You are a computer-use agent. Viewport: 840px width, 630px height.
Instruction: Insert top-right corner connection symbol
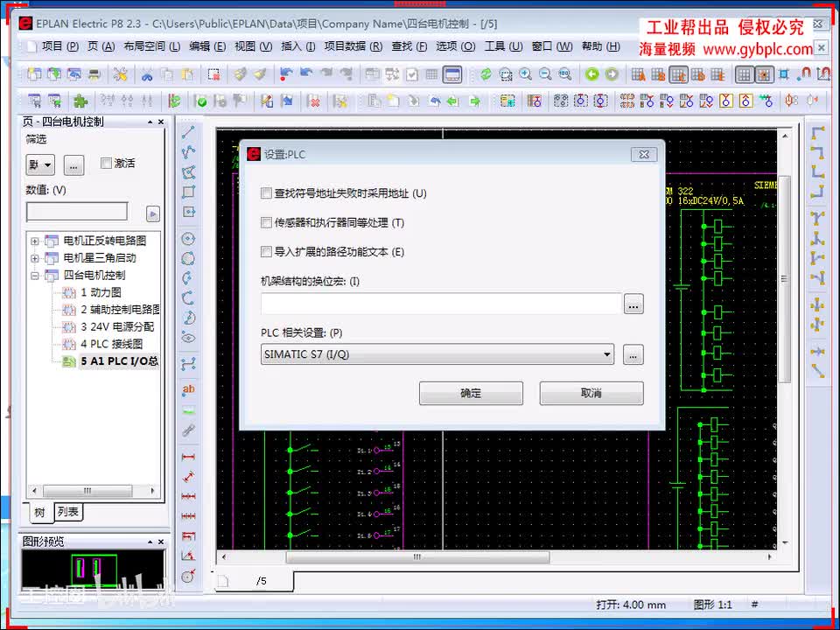coord(817,152)
